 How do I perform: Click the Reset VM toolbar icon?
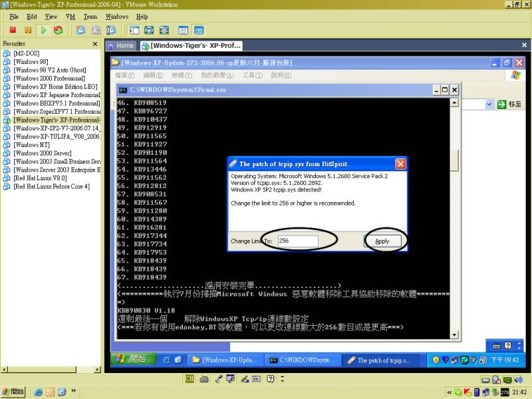click(59, 30)
